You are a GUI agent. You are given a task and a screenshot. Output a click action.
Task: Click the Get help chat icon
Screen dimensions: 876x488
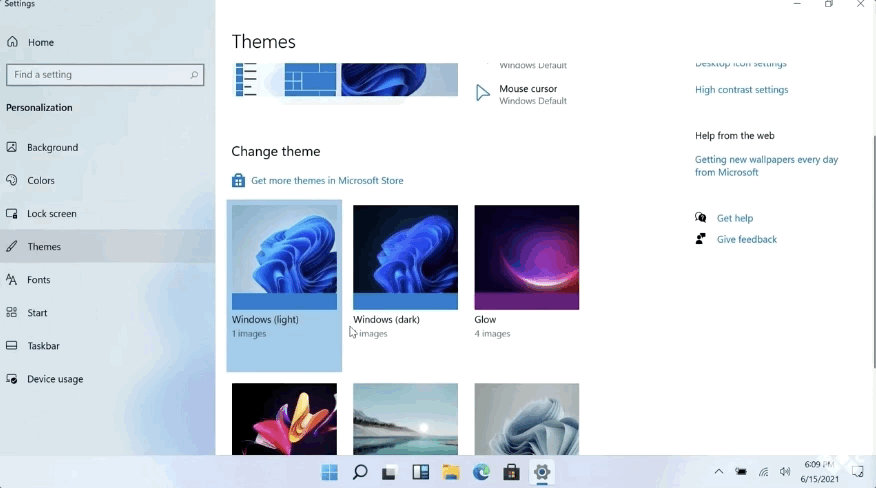pos(701,218)
